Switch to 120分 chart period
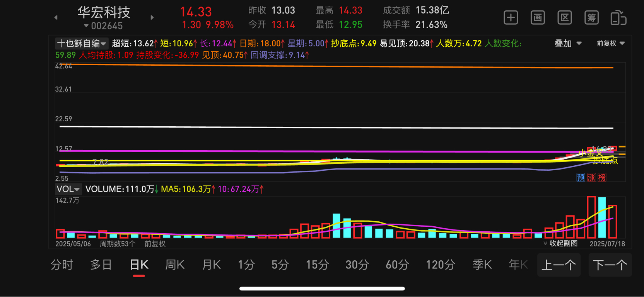Viewport: 644px width, 297px height. tap(440, 265)
